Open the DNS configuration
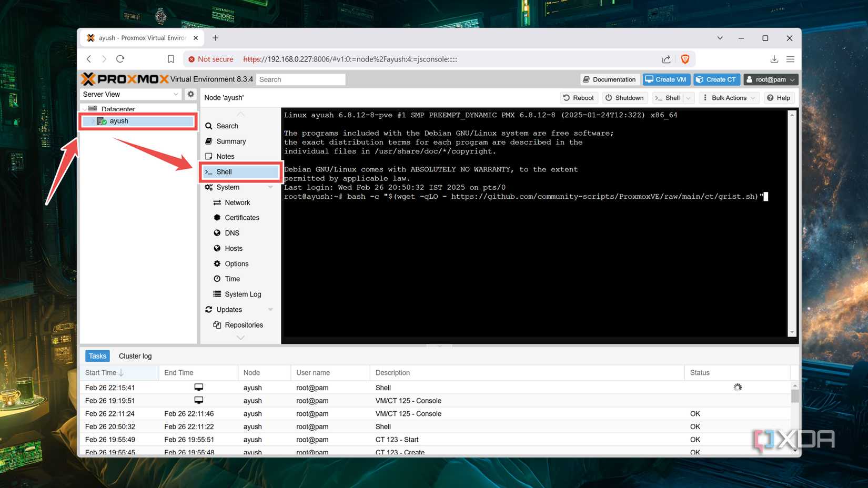Screen dimensions: 868x488 (x=231, y=232)
